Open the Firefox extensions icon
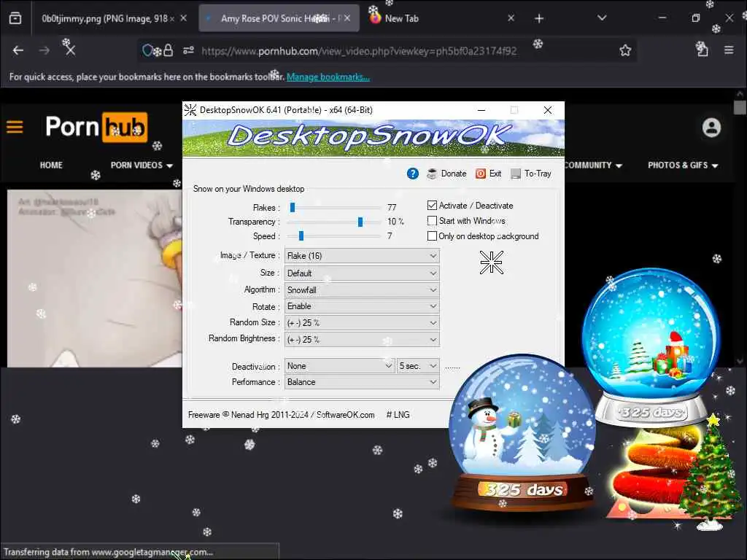This screenshot has height=560, width=747. (x=702, y=49)
